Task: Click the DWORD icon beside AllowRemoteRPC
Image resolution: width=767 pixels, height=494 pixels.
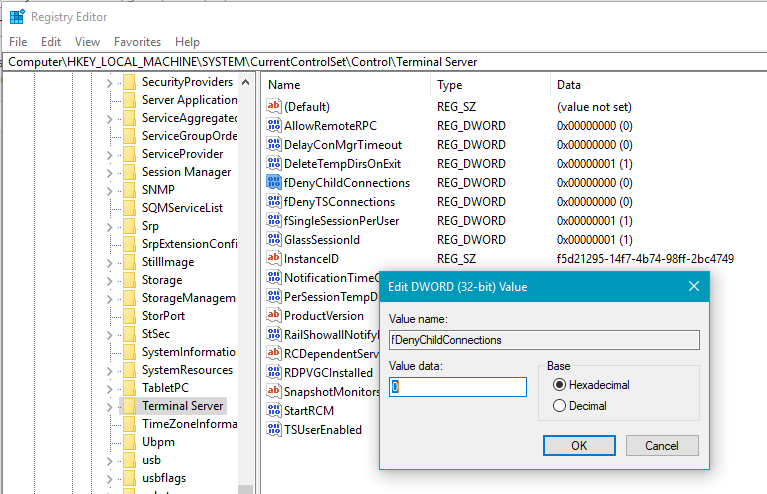Action: pyautogui.click(x=275, y=126)
